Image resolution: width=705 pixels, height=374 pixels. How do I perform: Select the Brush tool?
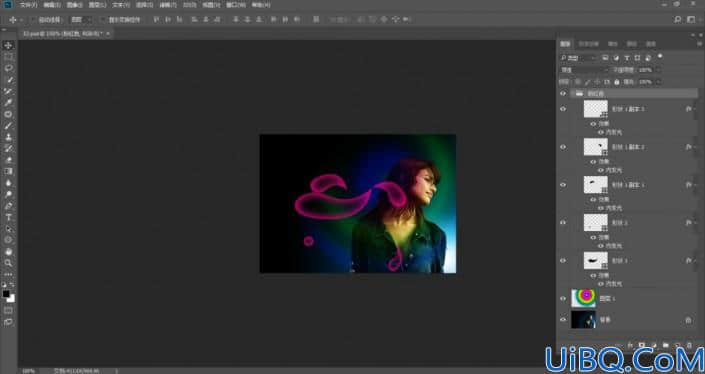[x=8, y=126]
